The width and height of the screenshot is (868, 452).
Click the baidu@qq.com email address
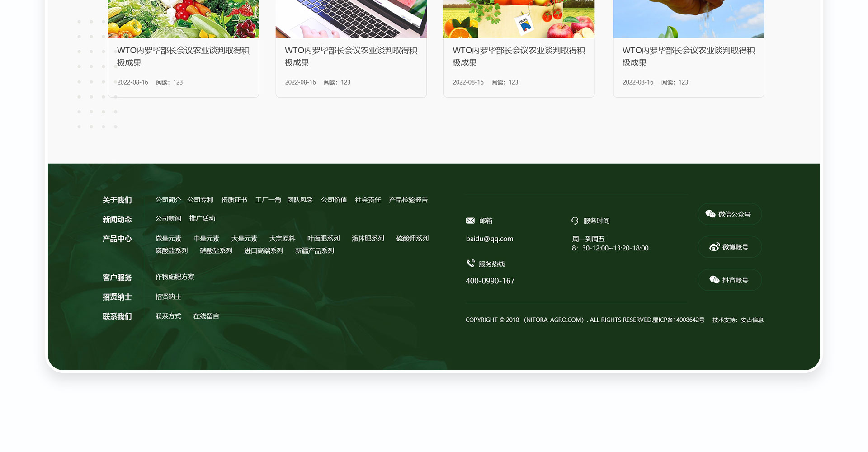coord(490,239)
